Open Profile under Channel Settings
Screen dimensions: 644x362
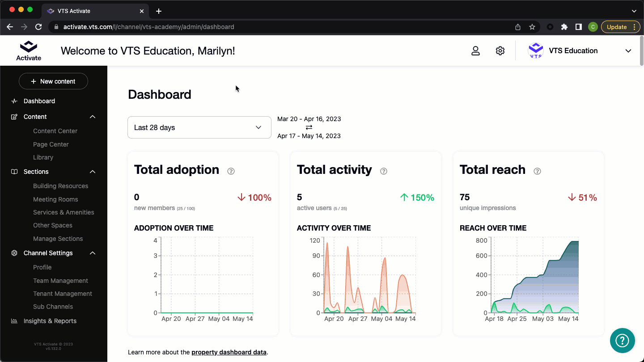(x=42, y=267)
